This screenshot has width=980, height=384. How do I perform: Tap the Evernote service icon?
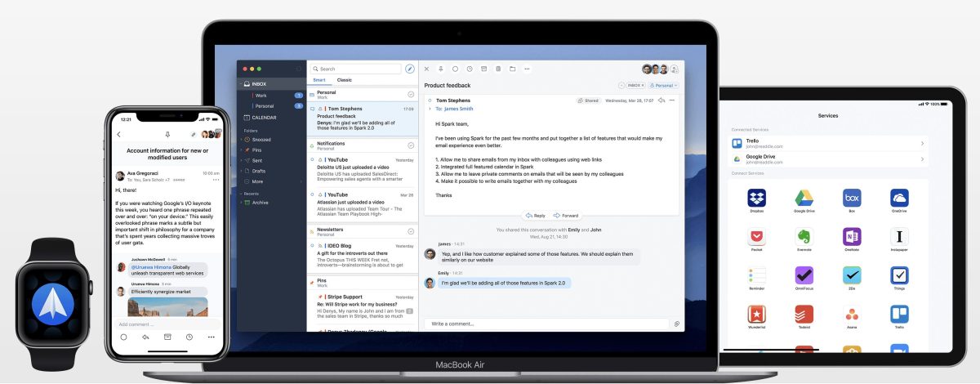point(804,237)
